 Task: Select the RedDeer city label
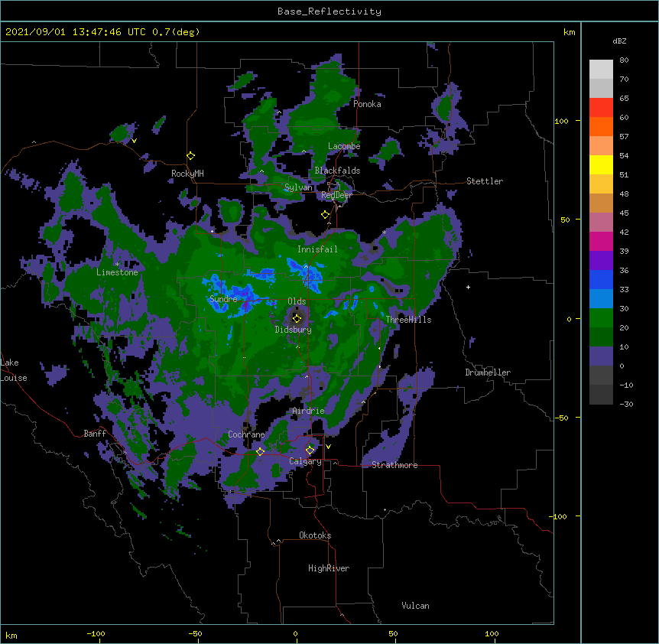click(336, 195)
